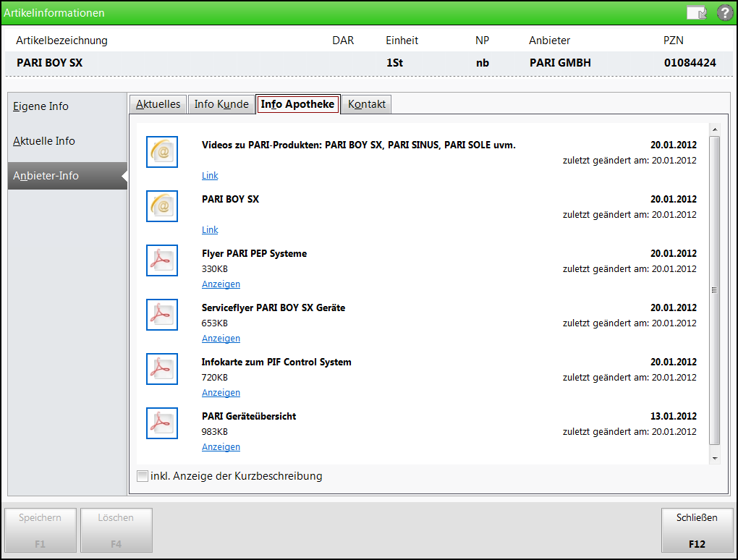Click the article name PARI BOY SX in header row
The height and width of the screenshot is (560, 738).
click(50, 63)
